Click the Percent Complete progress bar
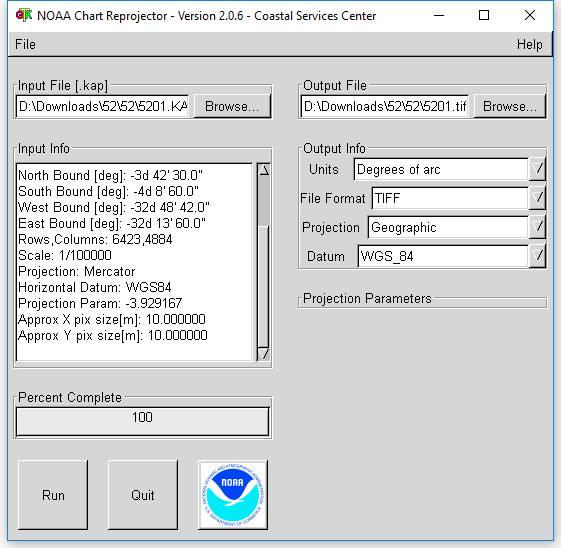561x548 pixels. [142, 421]
